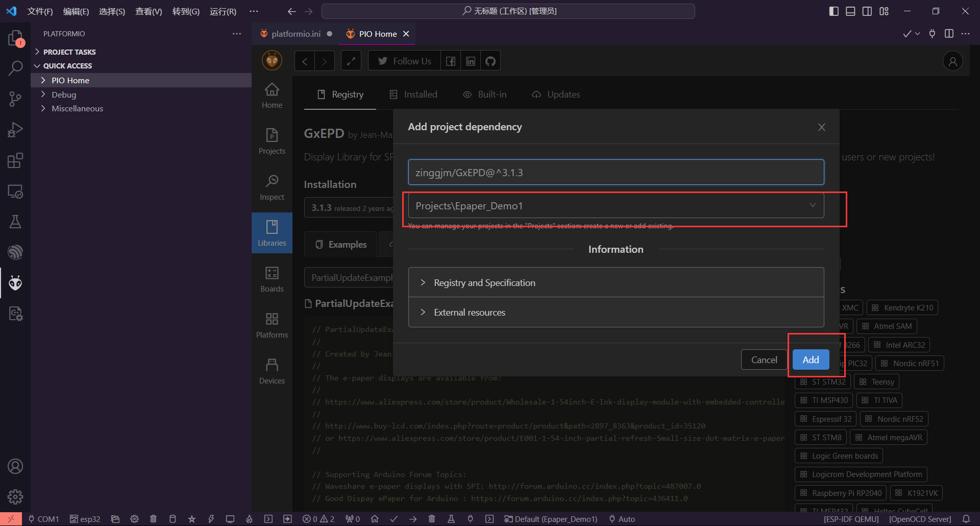Viewport: 980px width, 526px height.
Task: Click the VS Code title search bar
Action: tap(508, 11)
